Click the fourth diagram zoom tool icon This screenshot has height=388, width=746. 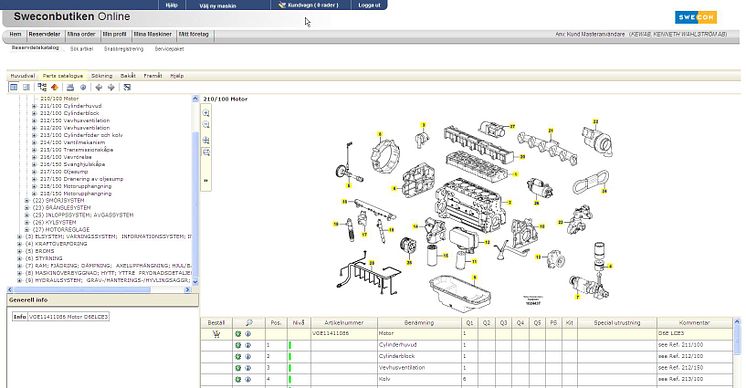click(206, 152)
